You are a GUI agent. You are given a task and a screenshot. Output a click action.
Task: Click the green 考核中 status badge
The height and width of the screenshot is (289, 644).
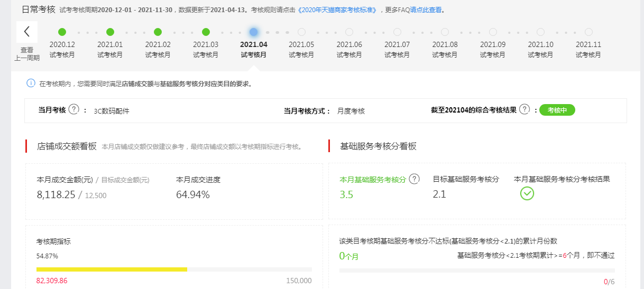click(x=557, y=110)
